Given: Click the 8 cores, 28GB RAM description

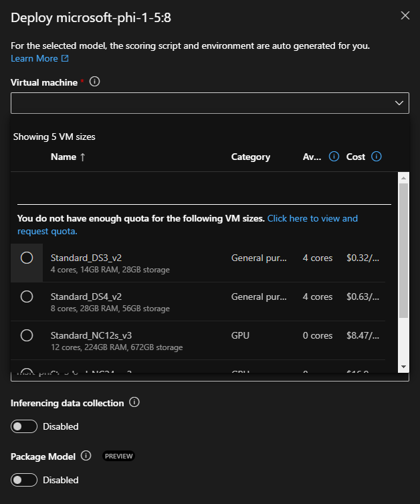Looking at the screenshot, I should (x=110, y=309).
